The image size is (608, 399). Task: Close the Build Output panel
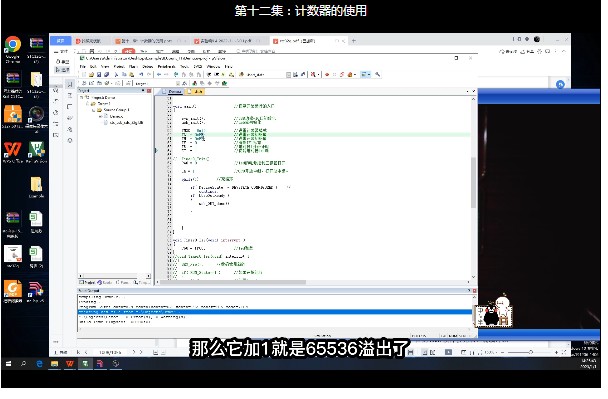click(x=474, y=290)
